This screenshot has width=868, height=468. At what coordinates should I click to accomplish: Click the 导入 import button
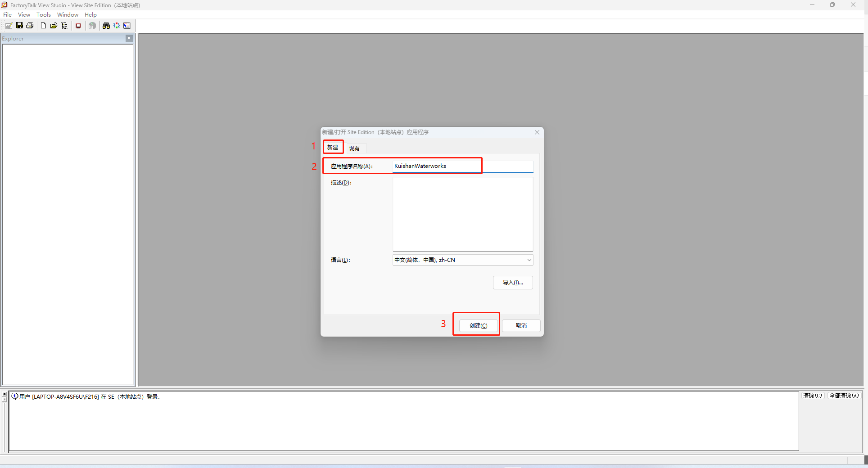513,283
